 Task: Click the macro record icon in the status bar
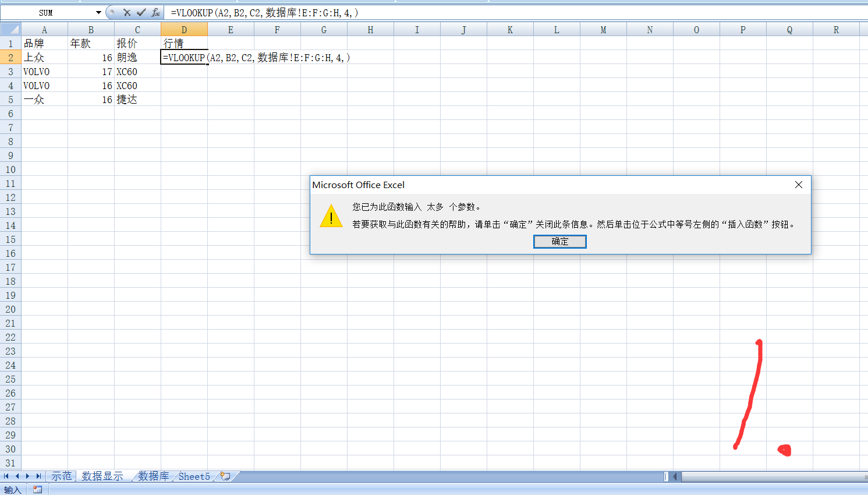37,489
